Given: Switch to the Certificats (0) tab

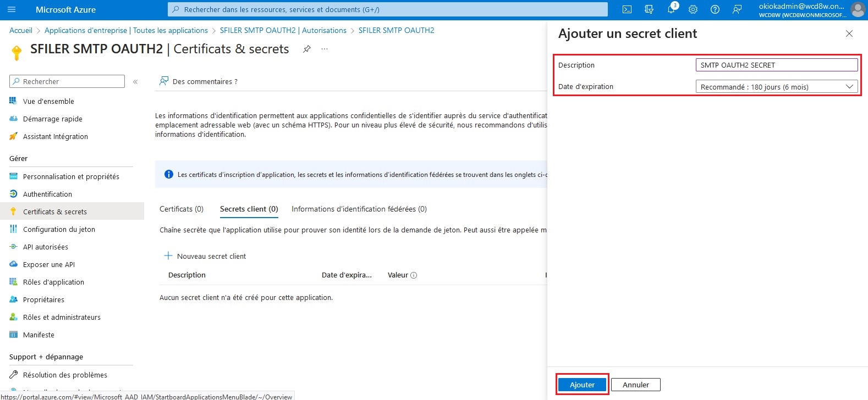Looking at the screenshot, I should 182,209.
